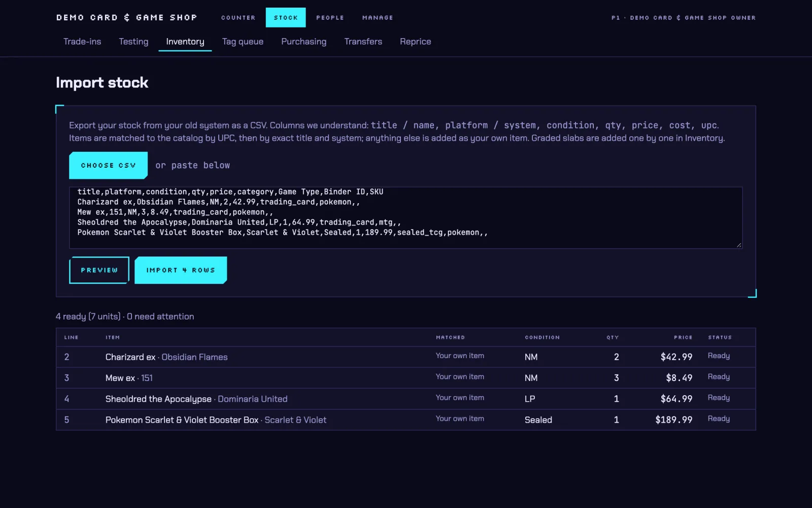This screenshot has width=812, height=508.
Task: Click the 'or paste below' label
Action: 192,166
